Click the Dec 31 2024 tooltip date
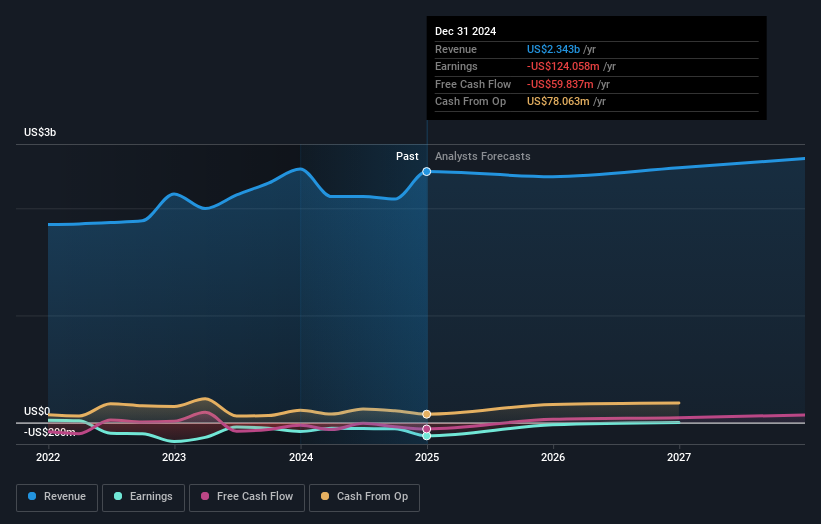 (465, 31)
